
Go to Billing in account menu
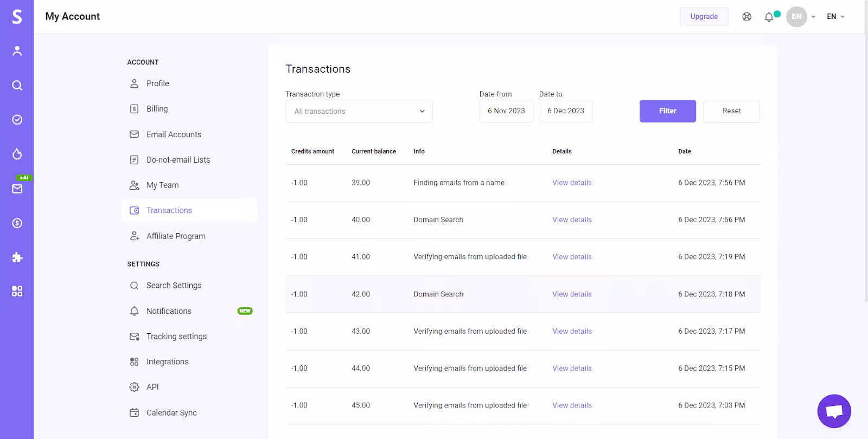pos(157,109)
